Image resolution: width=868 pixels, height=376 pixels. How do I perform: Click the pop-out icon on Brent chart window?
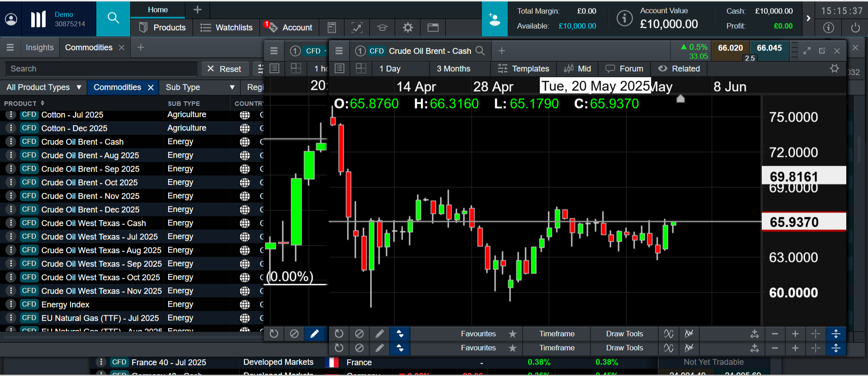[822, 51]
